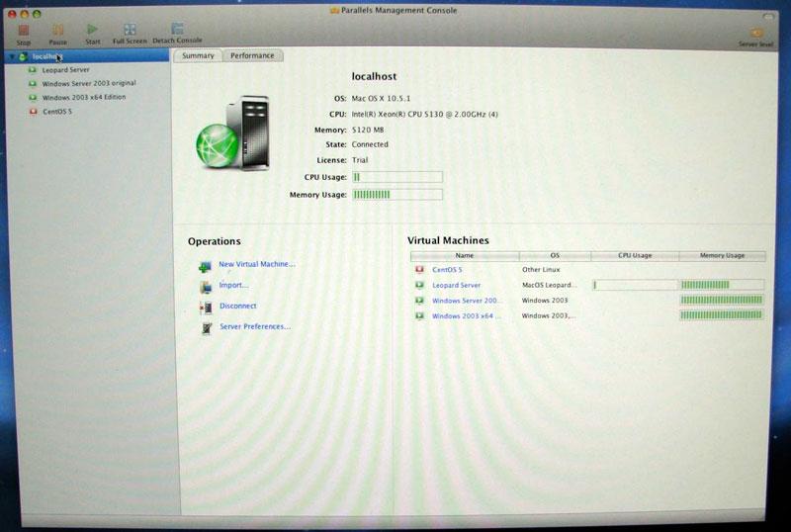Click the Disconnect operation icon
Viewport: 791px width, 532px height.
coord(206,308)
